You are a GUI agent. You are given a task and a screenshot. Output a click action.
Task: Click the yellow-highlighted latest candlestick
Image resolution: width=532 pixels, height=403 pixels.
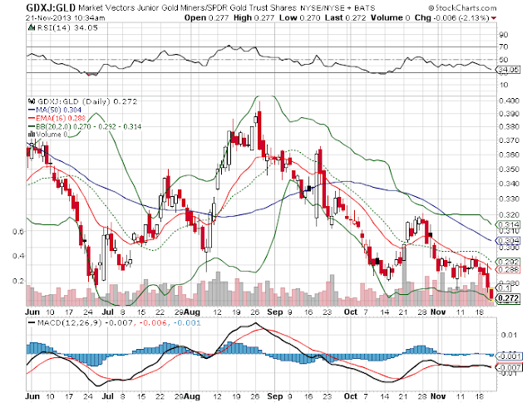(x=491, y=294)
